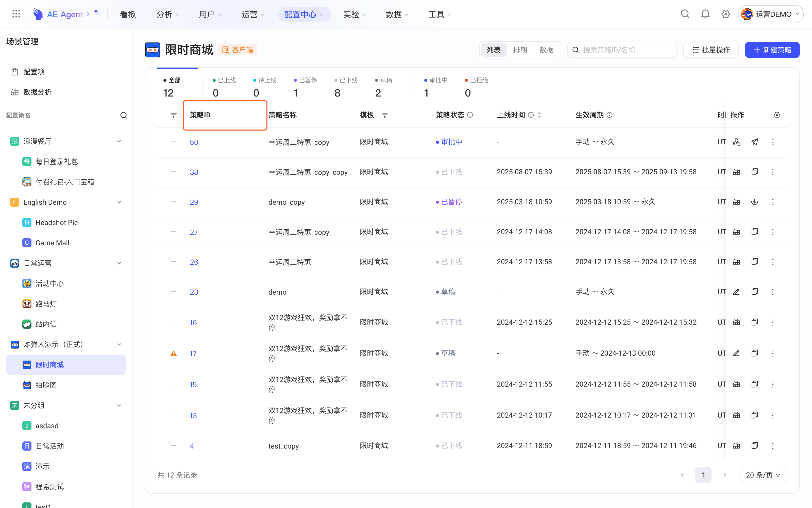The width and height of the screenshot is (812, 508).
Task: Open the notifications bell
Action: click(705, 14)
